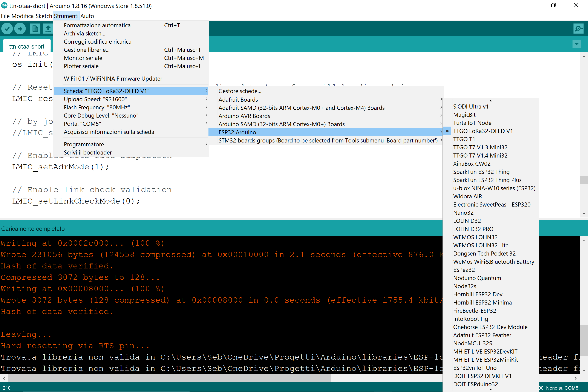
Task: Click the New sketch toolbar icon
Action: click(x=35, y=29)
